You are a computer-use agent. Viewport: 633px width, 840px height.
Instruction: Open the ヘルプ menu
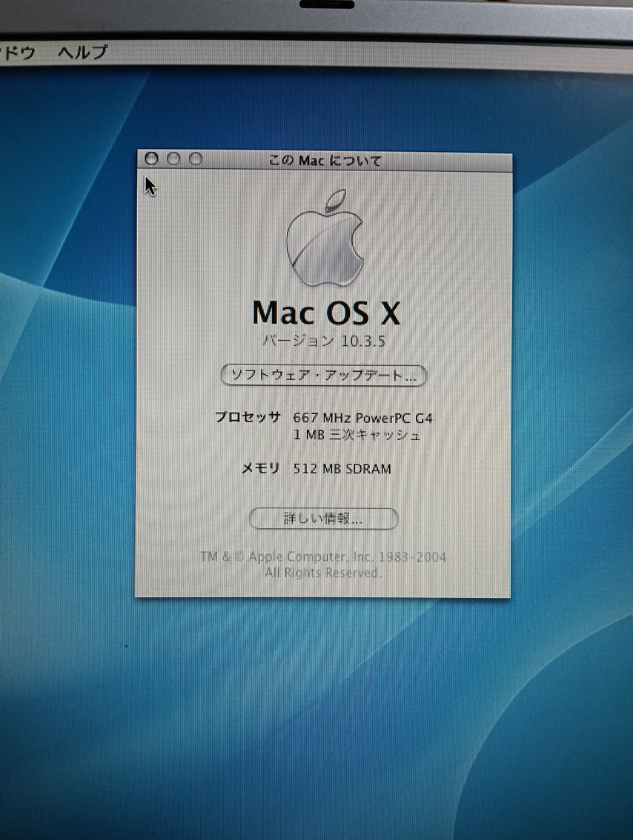pyautogui.click(x=82, y=52)
